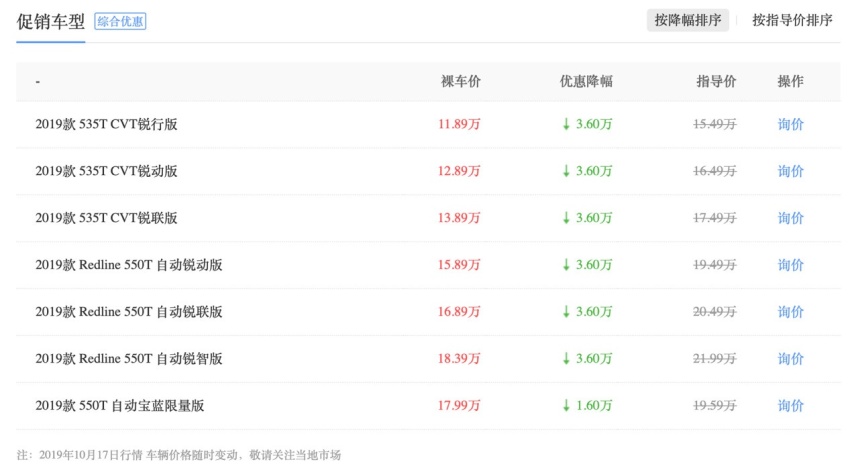Select model name 2019款 535T CVT锐联版

(x=106, y=218)
